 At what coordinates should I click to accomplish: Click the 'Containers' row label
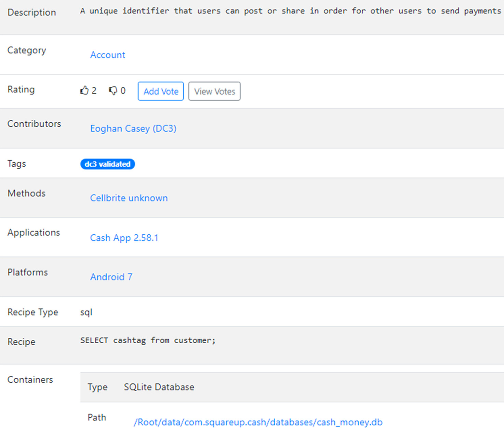[x=30, y=379]
